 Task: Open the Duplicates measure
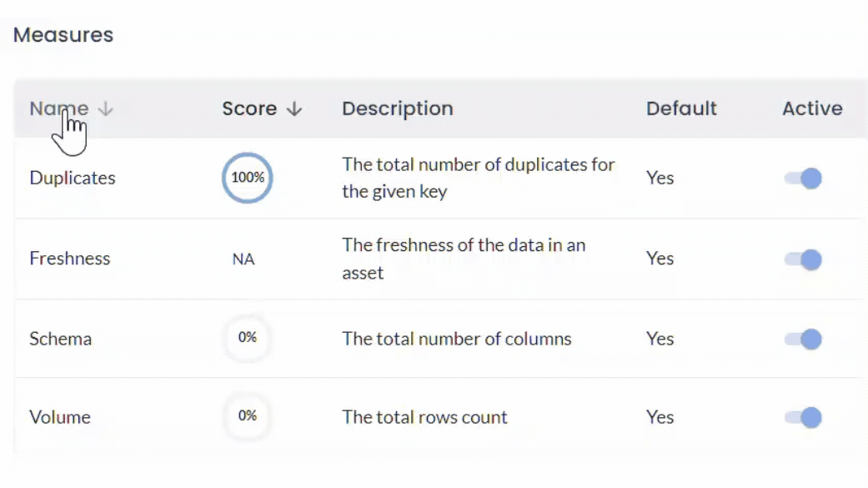coord(72,177)
